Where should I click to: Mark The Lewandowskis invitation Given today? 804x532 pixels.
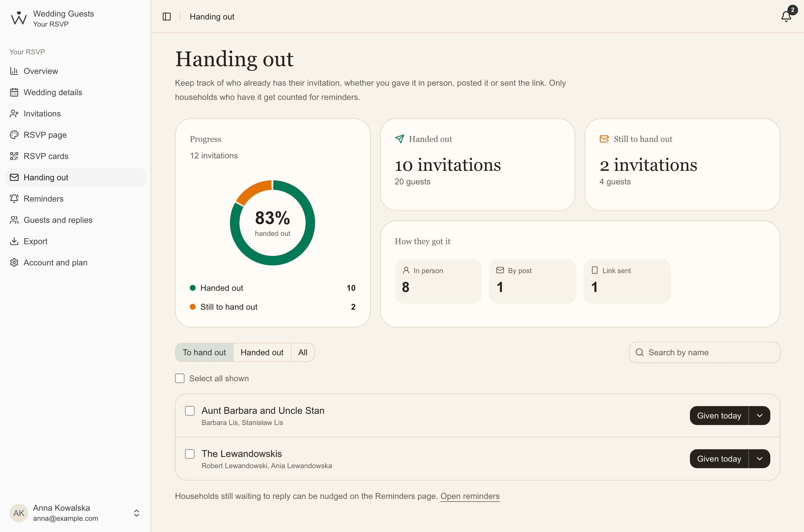(x=719, y=459)
